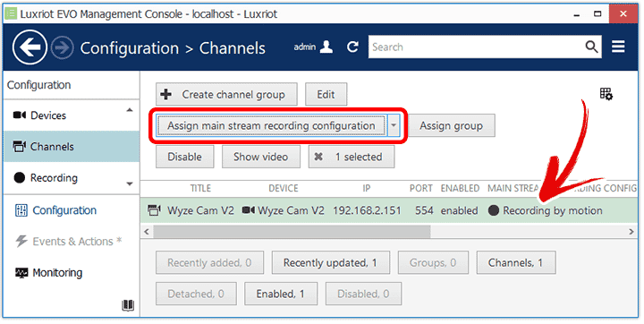Click the Edit button
Screen dimensions: 644x324
click(326, 94)
